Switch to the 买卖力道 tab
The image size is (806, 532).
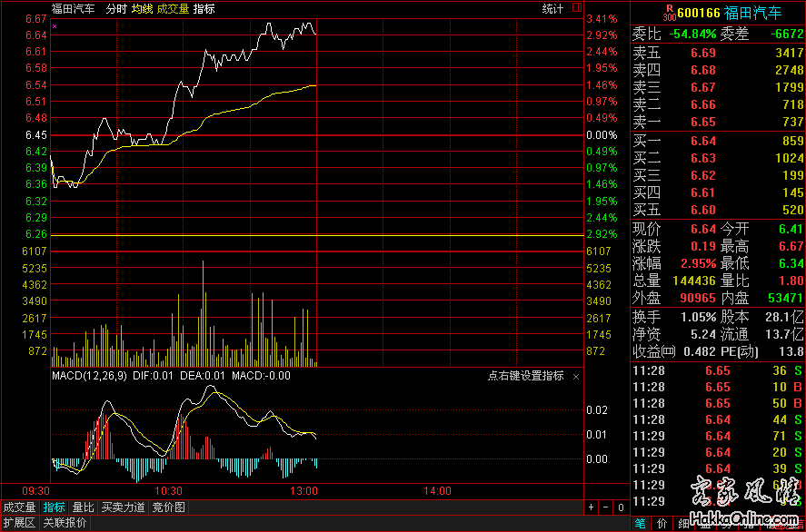tap(123, 507)
